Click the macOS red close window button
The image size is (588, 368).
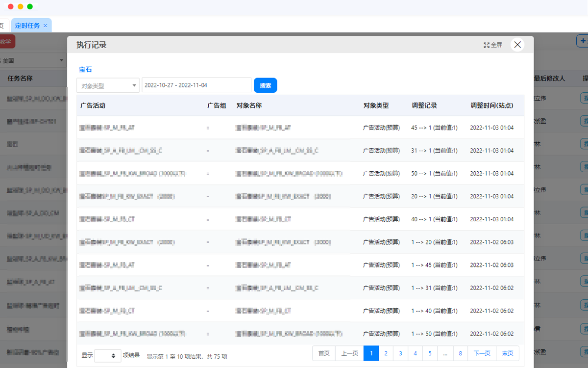[x=11, y=7]
